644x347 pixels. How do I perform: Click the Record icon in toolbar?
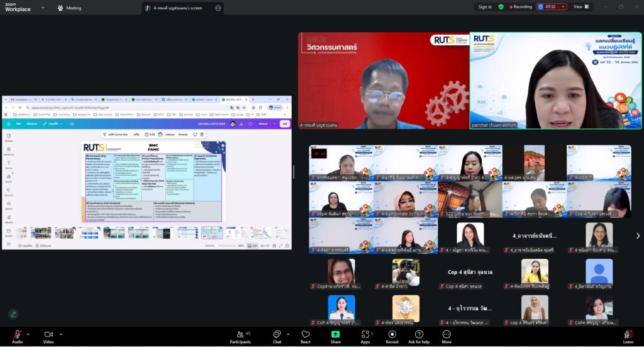tap(392, 334)
